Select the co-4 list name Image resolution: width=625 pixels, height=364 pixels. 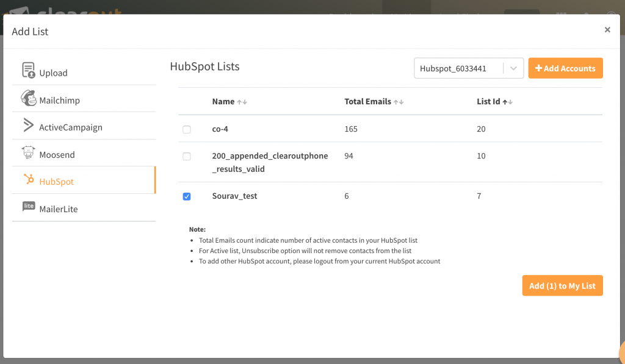coord(220,129)
